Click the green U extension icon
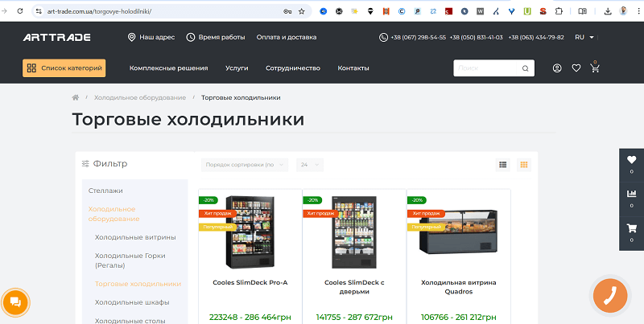Image resolution: width=644 pixels, height=324 pixels. pyautogui.click(x=527, y=11)
